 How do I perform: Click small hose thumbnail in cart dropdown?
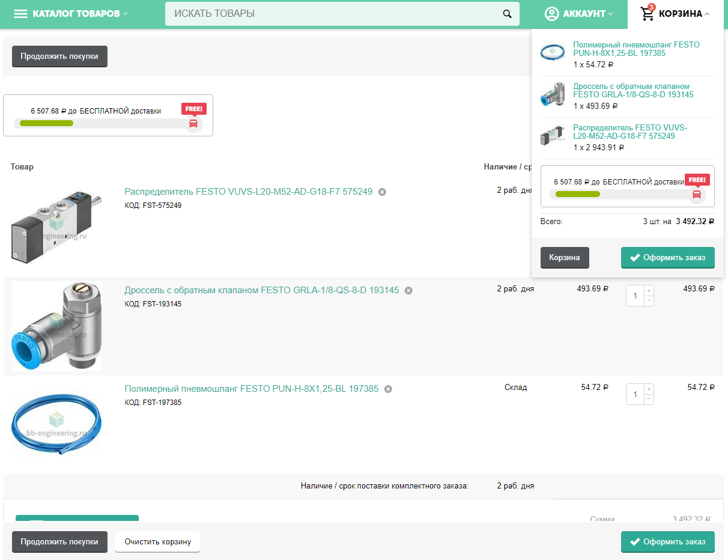tap(553, 53)
